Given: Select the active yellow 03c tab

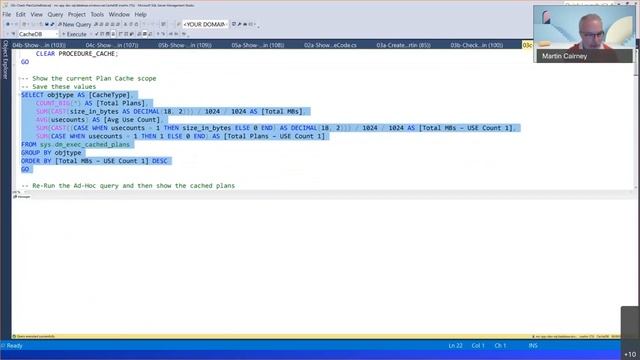Looking at the screenshot, I should pos(527,45).
